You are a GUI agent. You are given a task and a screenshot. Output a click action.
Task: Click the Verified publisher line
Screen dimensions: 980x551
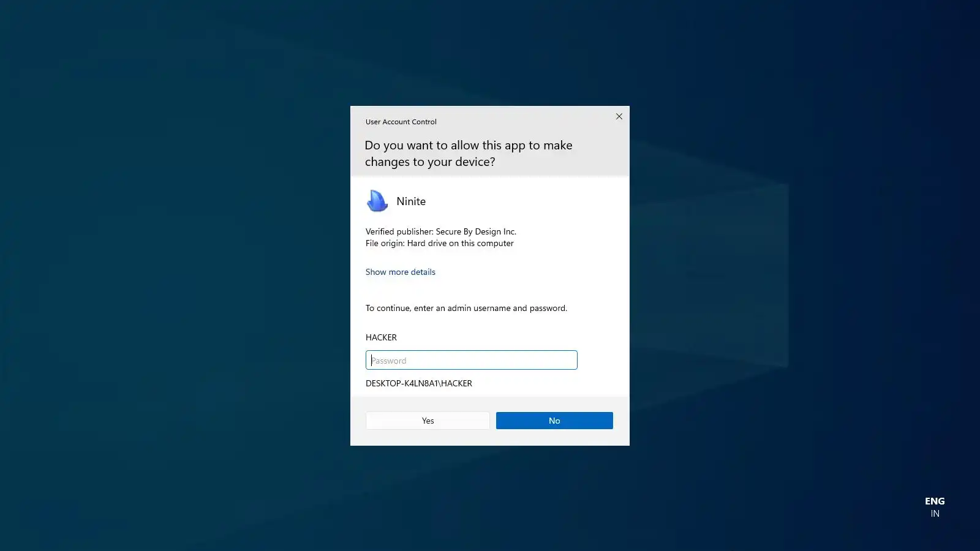[441, 231]
